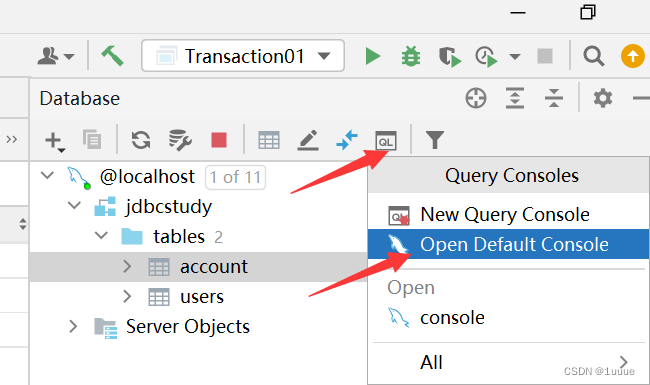This screenshot has height=385, width=650.
Task: Select the account table
Action: tap(213, 267)
